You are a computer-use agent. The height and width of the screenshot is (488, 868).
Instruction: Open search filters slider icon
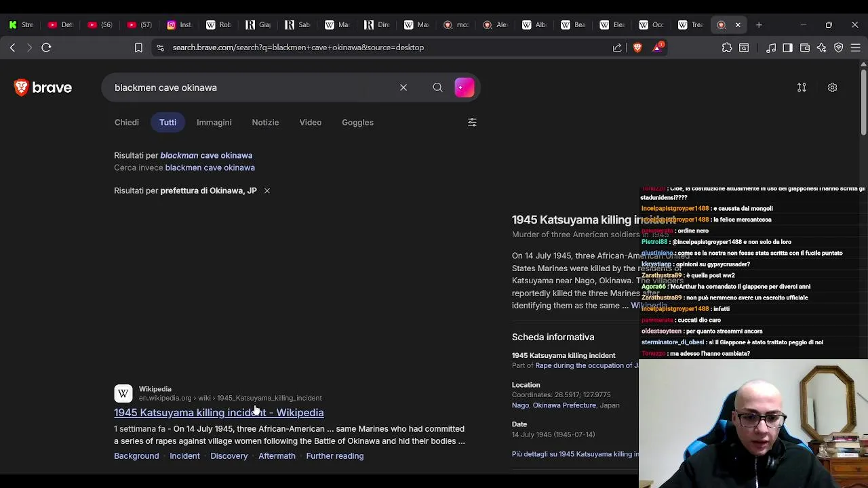[x=472, y=122]
